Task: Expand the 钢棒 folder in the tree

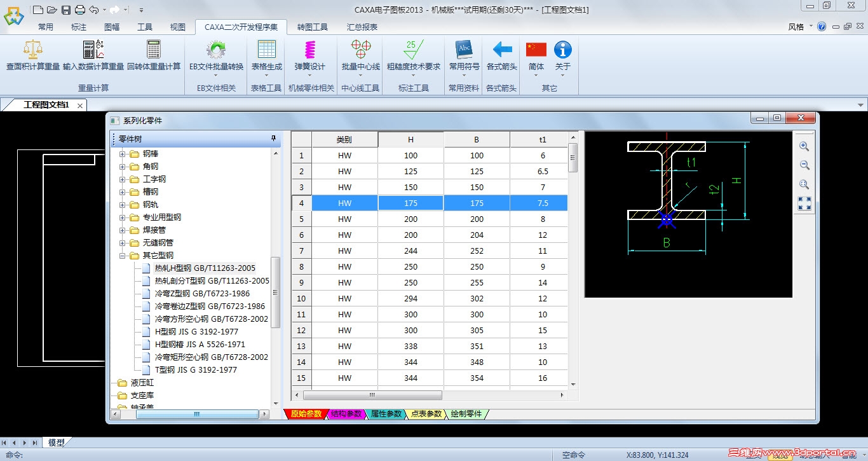Action: [123, 154]
